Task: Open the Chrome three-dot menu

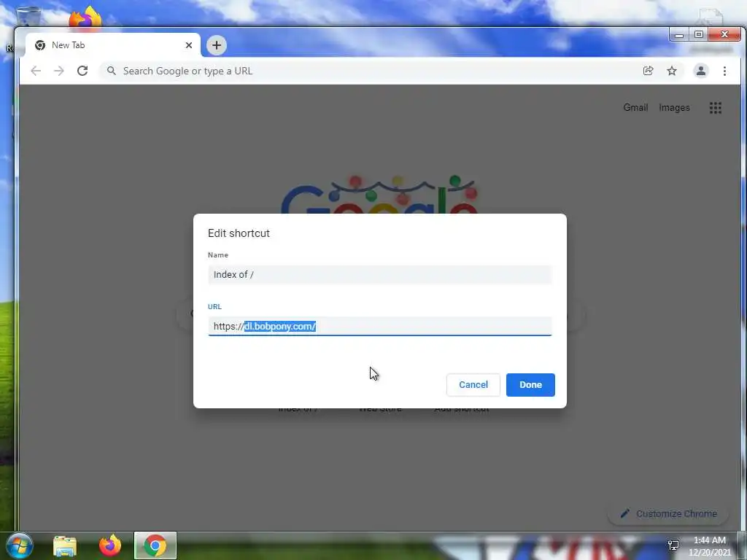Action: 724,71
